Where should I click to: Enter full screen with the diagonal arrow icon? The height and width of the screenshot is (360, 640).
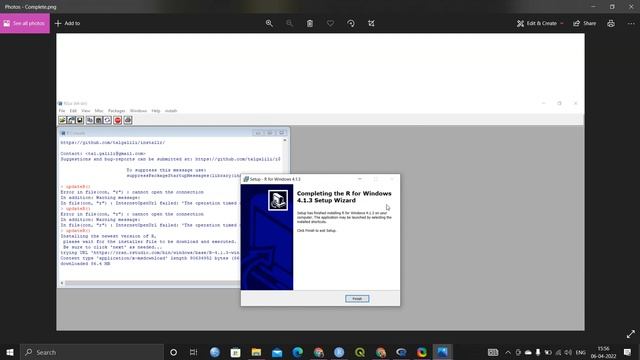tap(631, 334)
